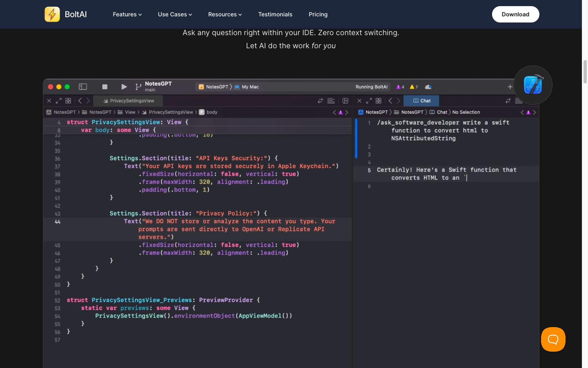Click Chat item in Chat jump bar
Image resolution: width=588 pixels, height=368 pixels.
438,112
